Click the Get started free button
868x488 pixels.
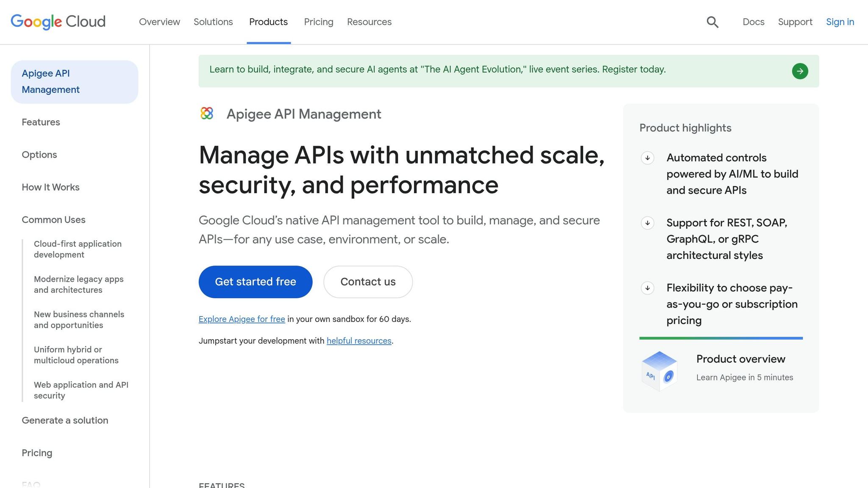pos(255,281)
